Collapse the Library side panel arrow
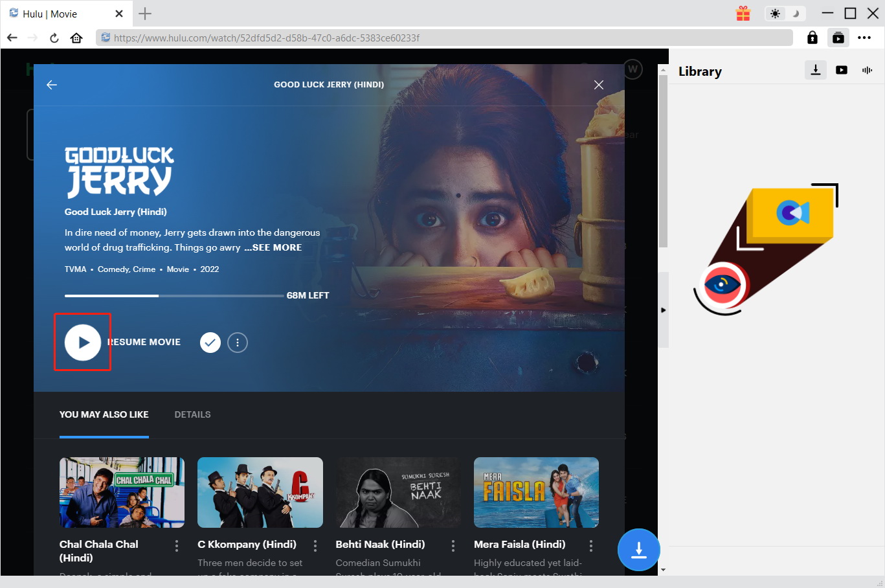Screen dimensions: 885x588 click(x=663, y=310)
